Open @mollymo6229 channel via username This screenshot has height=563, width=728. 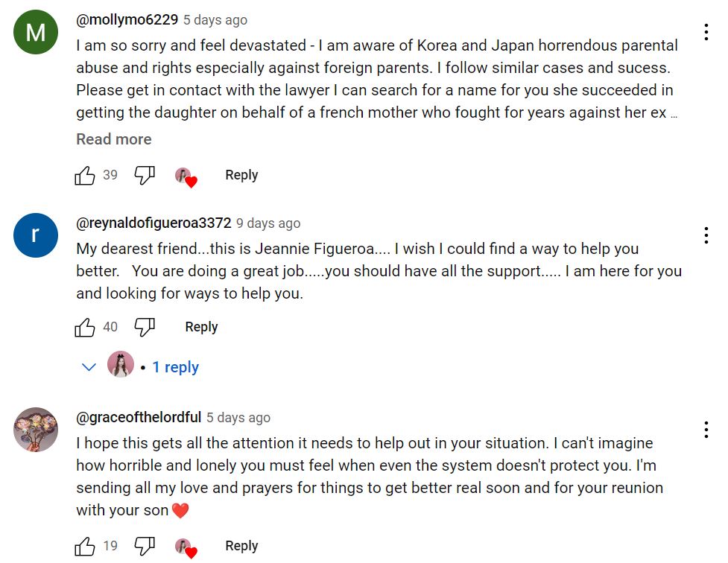127,20
